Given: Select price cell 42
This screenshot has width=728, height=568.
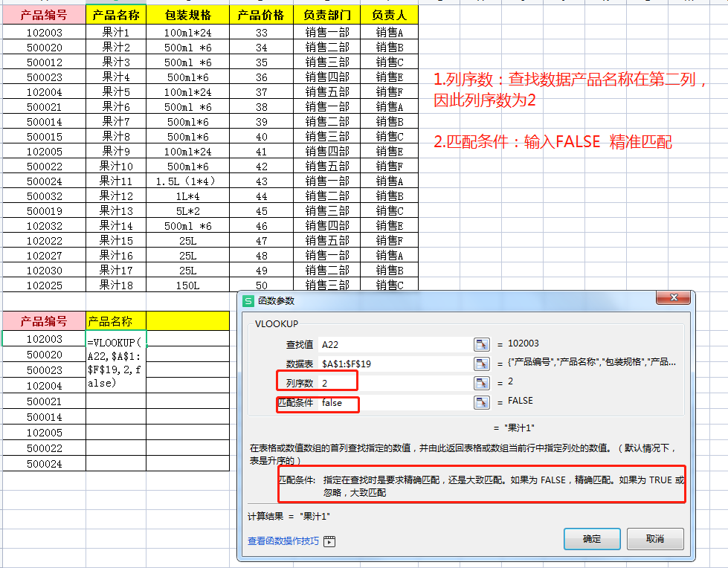Looking at the screenshot, I should (x=262, y=166).
